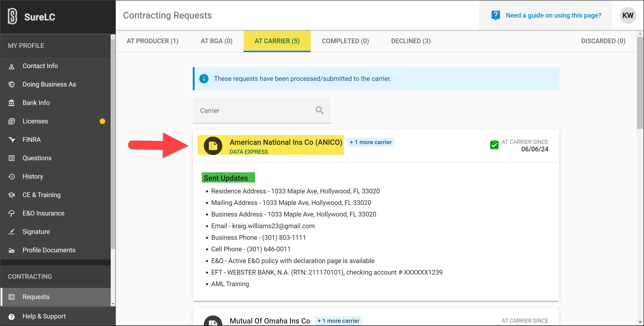Open 'Need a guide on using this page?' link
644x326 pixels.
click(x=554, y=15)
